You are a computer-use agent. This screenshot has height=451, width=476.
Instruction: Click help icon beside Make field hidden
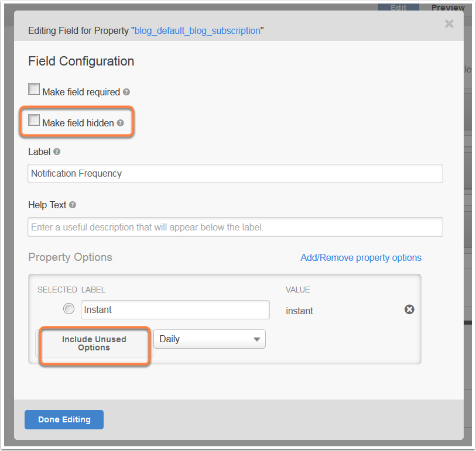(x=120, y=123)
